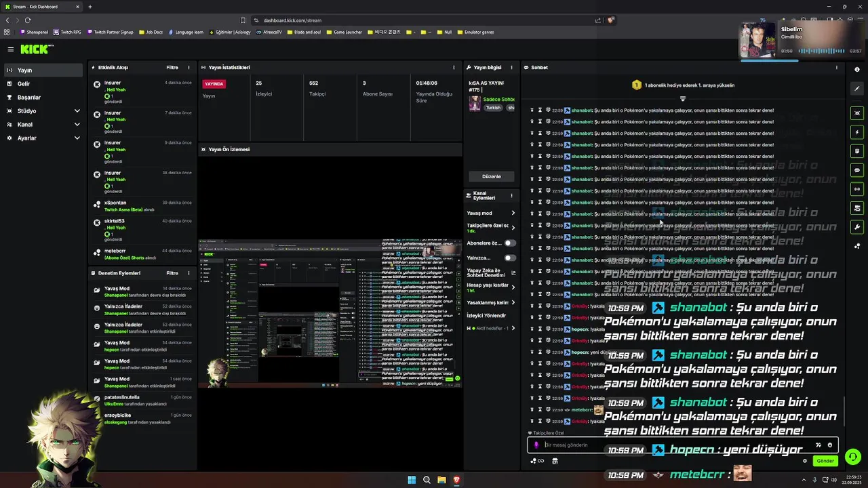868x488 pixels.
Task: Click the shop icon below the chat input
Action: (x=555, y=461)
